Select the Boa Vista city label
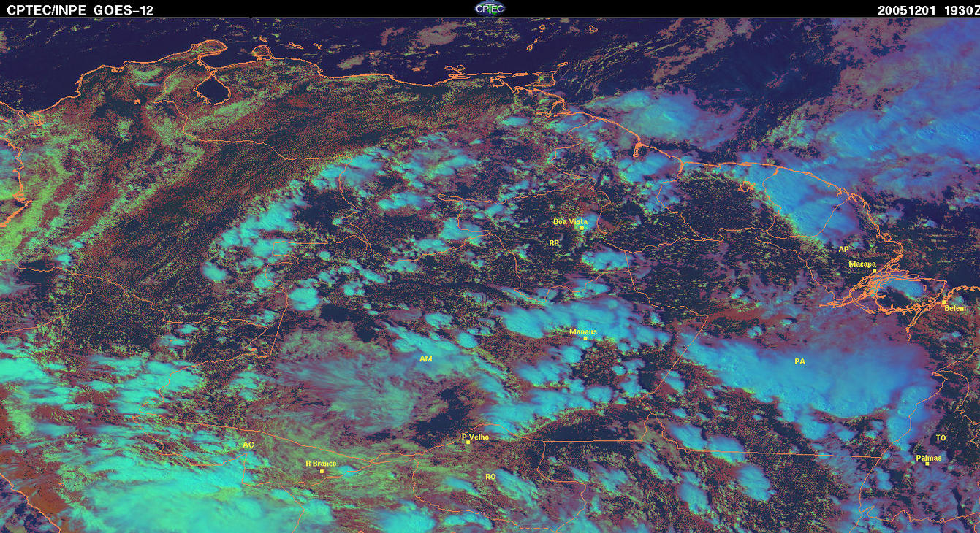 point(570,221)
